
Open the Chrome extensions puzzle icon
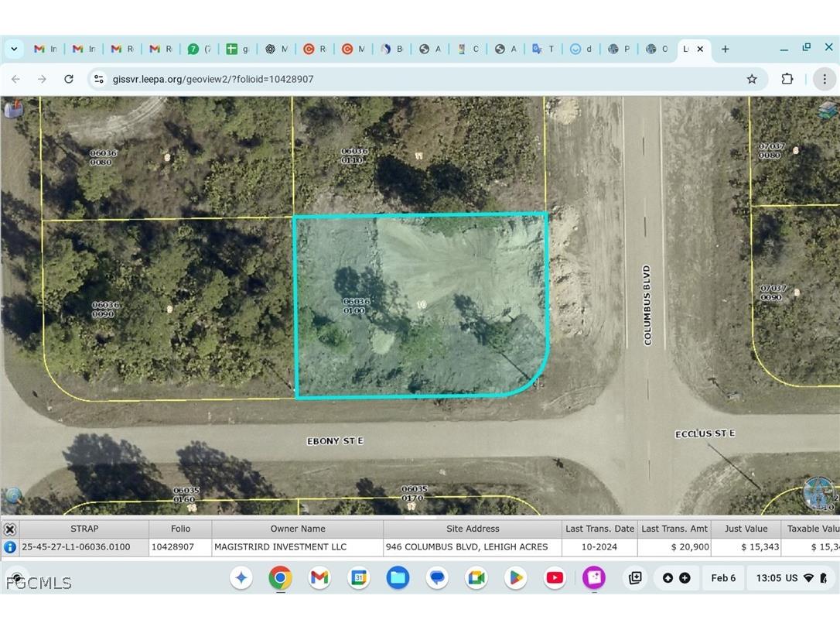pyautogui.click(x=787, y=79)
